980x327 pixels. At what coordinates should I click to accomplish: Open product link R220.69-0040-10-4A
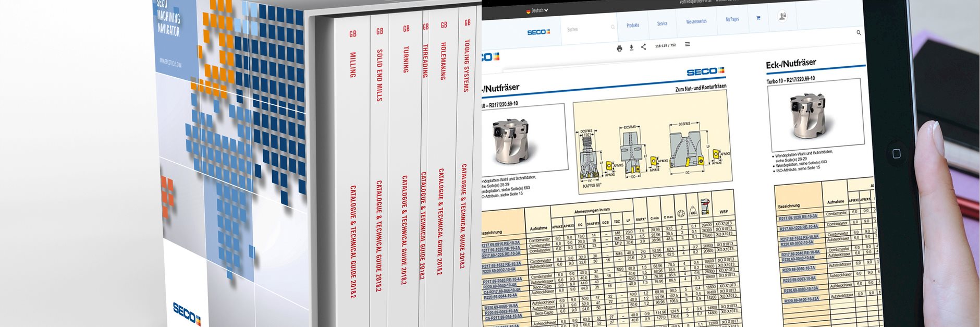click(500, 286)
